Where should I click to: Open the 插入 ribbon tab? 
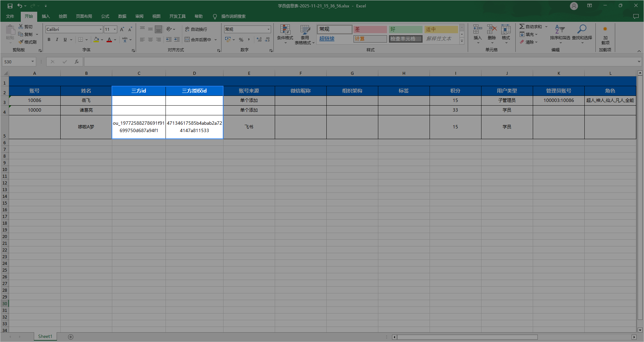(x=46, y=16)
